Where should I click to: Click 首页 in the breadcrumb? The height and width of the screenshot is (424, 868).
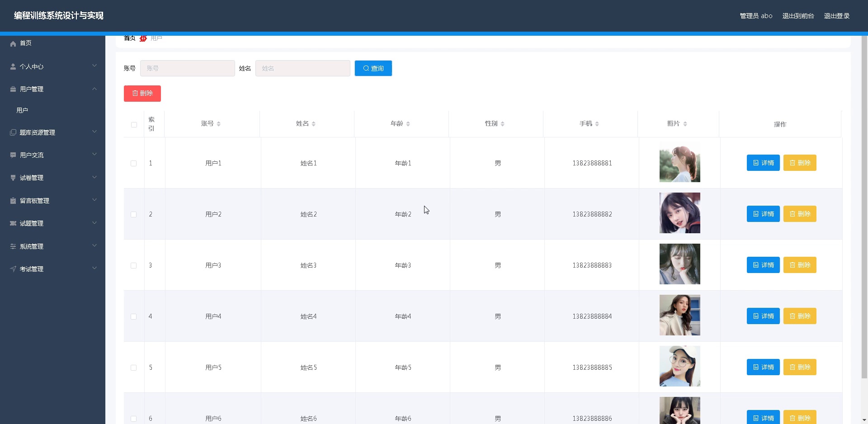coord(130,38)
